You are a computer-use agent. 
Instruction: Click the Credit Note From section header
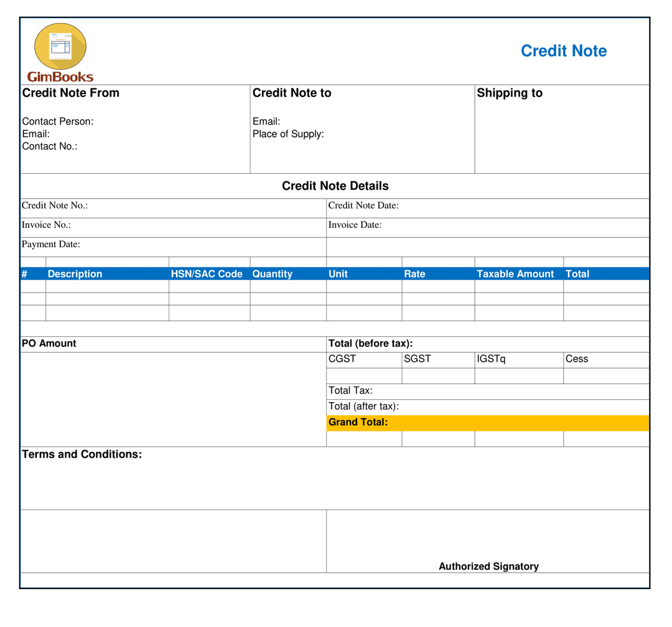point(70,93)
